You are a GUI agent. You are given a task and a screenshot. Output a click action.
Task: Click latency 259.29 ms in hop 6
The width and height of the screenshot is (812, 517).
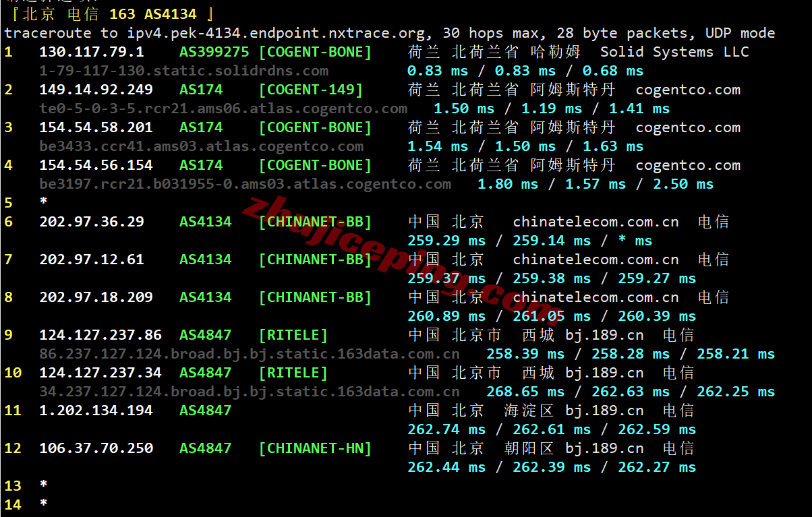point(446,241)
